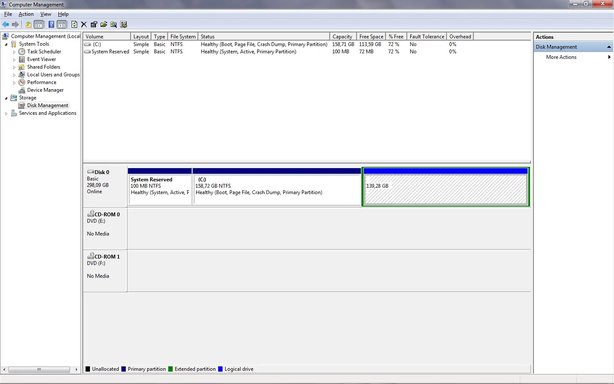The image size is (614, 384).
Task: Click the Shared Folders icon in tree
Action: point(22,67)
